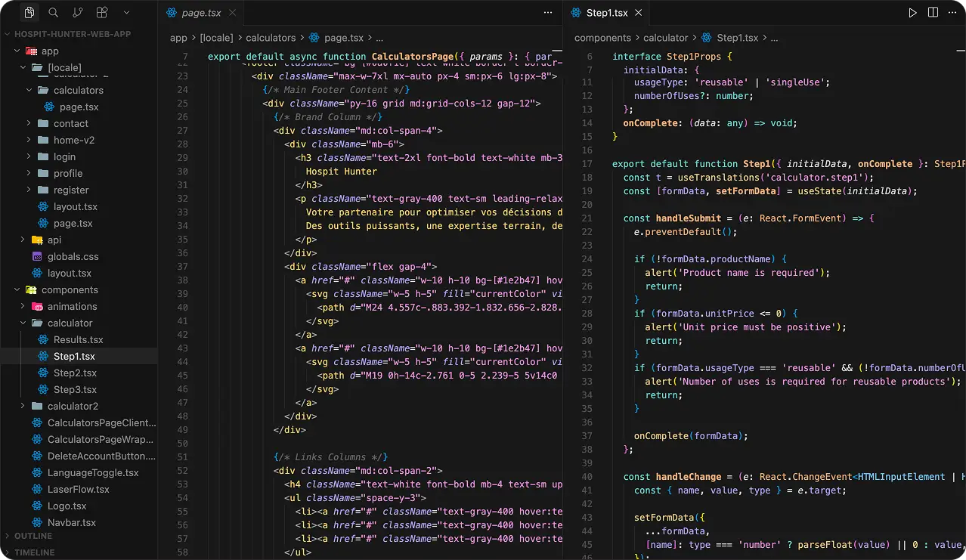
Task: Open more actions in Step1.tsx editor group
Action: click(x=952, y=13)
